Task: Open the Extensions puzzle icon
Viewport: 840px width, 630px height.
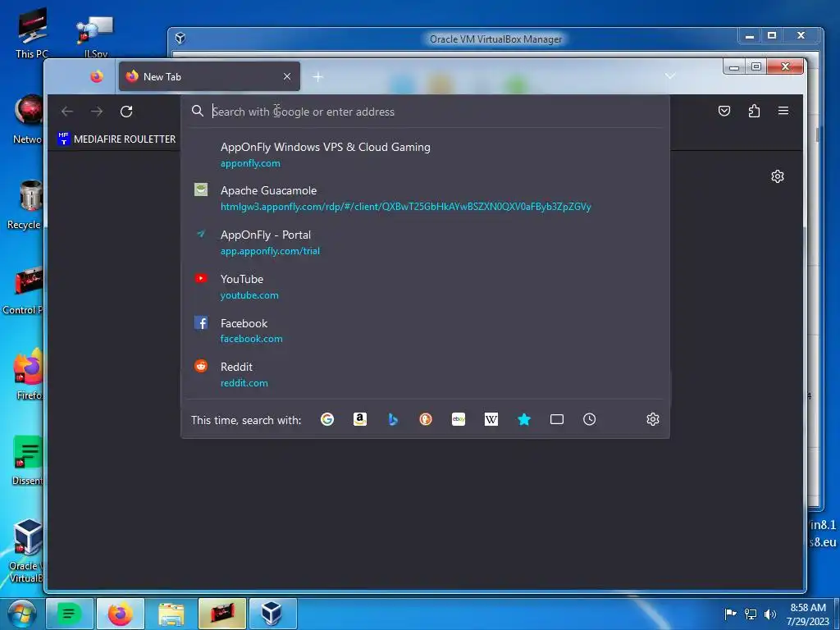Action: pos(754,111)
